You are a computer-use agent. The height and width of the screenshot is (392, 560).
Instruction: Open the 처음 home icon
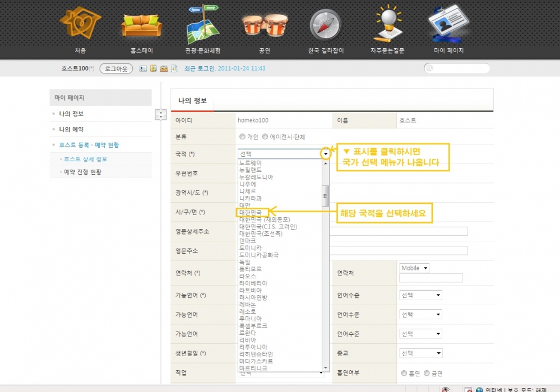[x=80, y=22]
